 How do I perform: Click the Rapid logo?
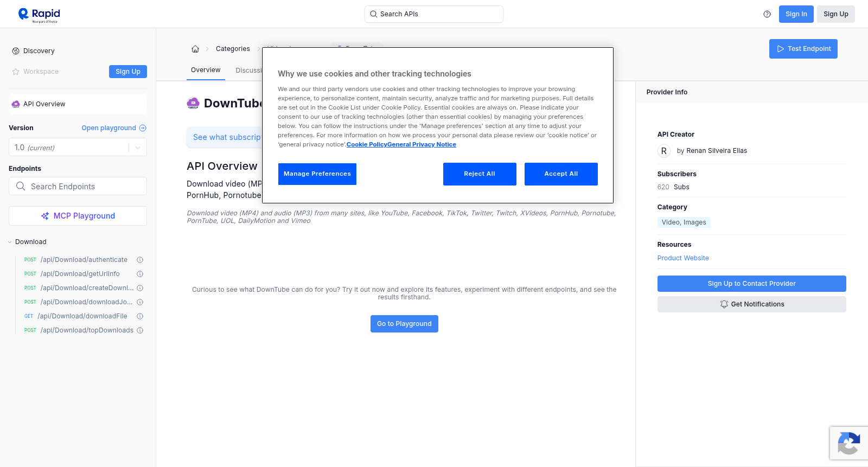(x=39, y=15)
